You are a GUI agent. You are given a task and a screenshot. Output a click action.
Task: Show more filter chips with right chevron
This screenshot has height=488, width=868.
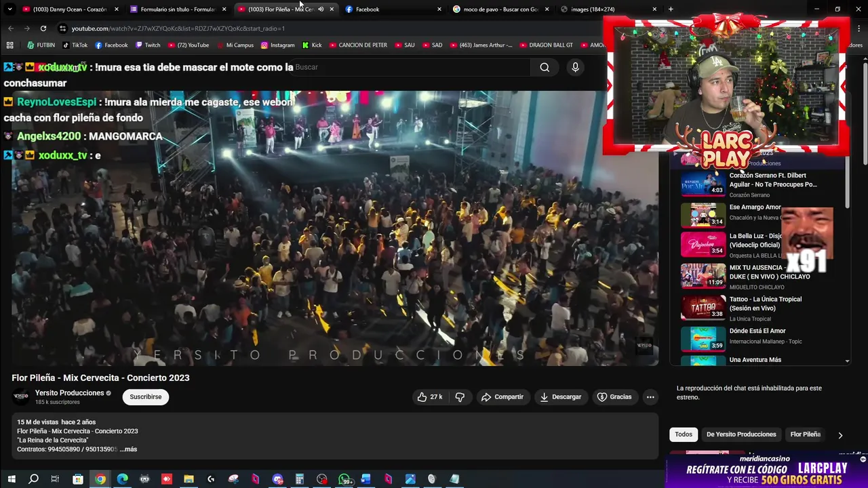(840, 435)
